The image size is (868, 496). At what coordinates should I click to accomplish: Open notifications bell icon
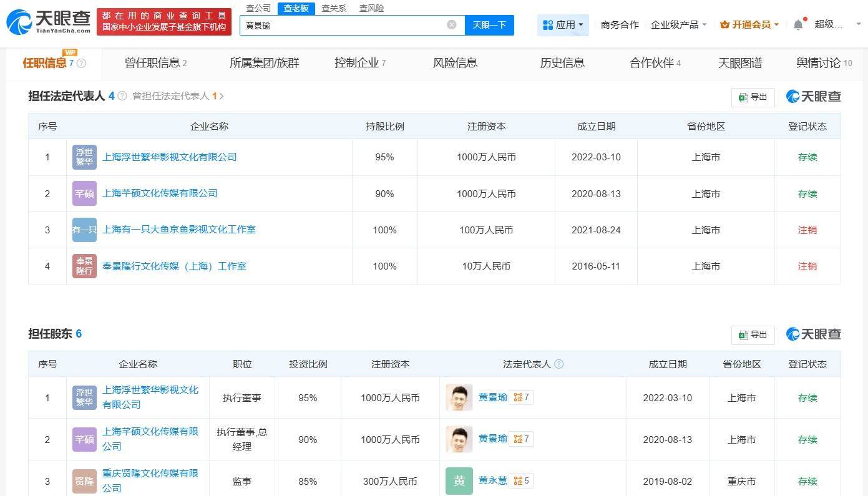click(x=798, y=25)
